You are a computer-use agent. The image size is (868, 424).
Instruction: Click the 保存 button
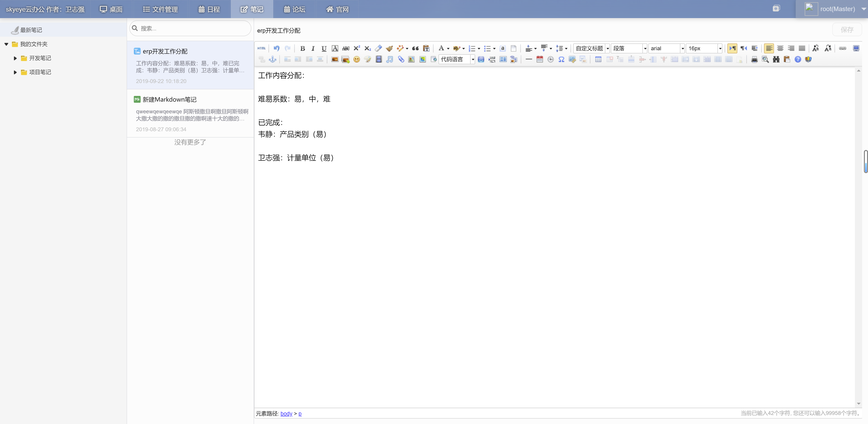tap(847, 30)
